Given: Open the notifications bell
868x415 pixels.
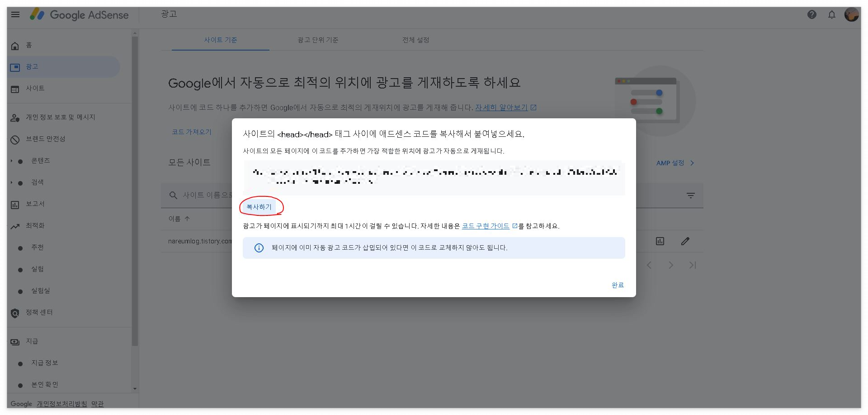Looking at the screenshot, I should pos(832,14).
